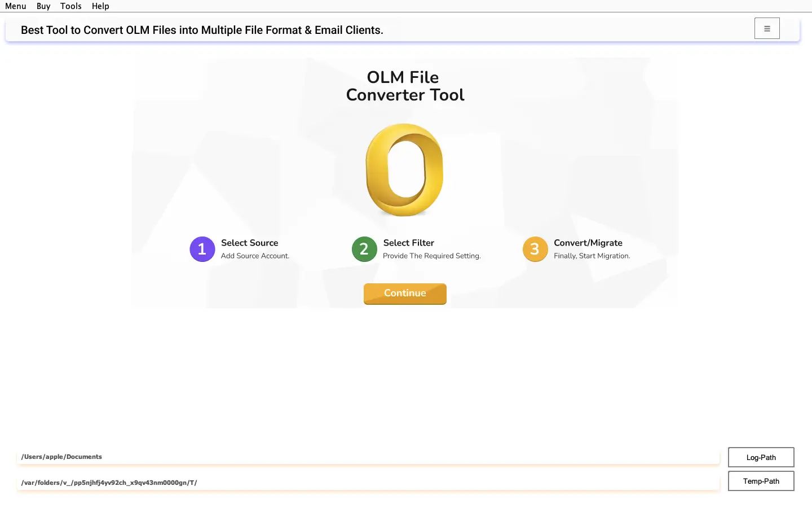Viewport: 812px width, 508px height.
Task: Click the Best Tool banner text
Action: click(201, 30)
